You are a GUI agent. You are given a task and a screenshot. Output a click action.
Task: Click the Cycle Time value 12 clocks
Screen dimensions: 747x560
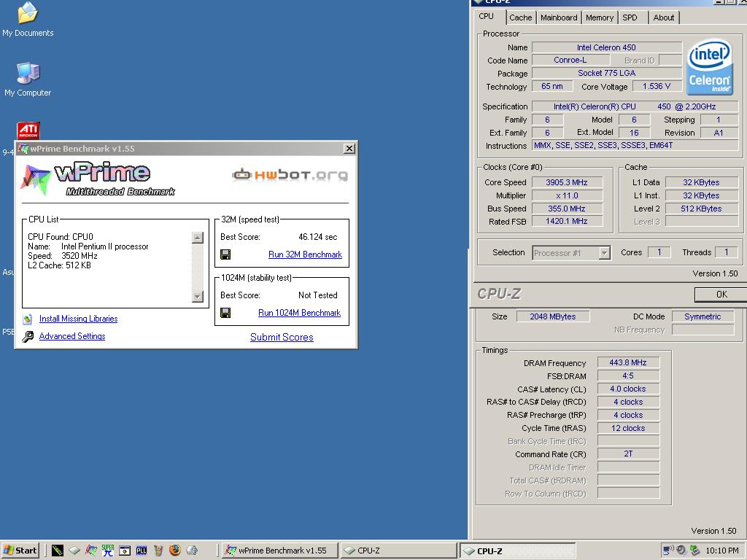tap(628, 428)
